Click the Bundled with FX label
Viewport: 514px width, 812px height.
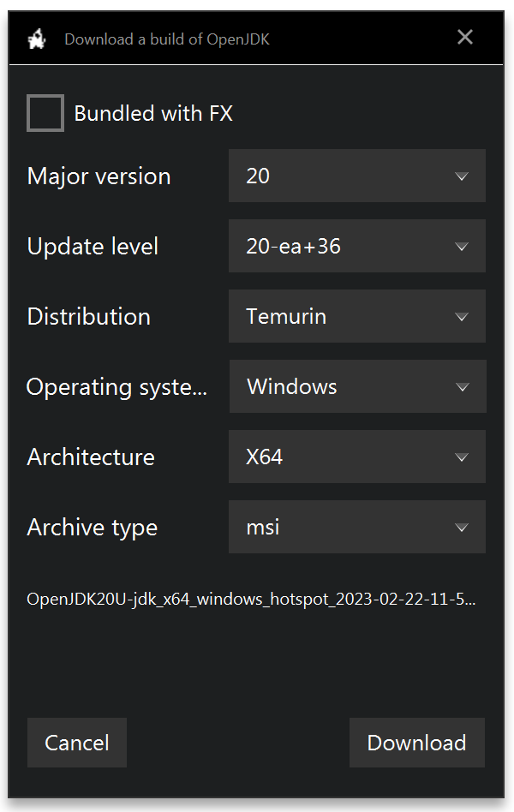153,113
